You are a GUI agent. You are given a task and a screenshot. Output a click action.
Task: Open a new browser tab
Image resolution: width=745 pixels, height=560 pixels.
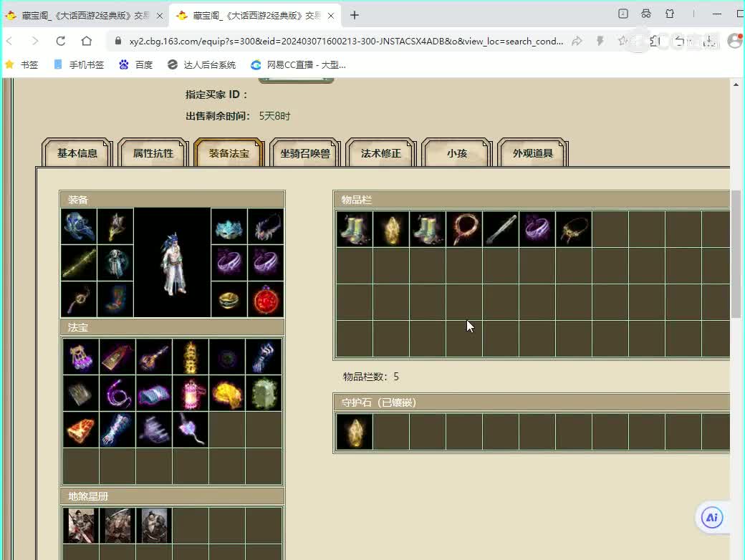[x=355, y=15]
